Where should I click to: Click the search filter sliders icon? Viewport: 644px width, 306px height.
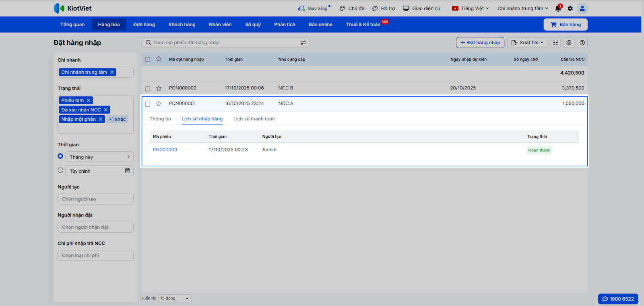pyautogui.click(x=303, y=43)
